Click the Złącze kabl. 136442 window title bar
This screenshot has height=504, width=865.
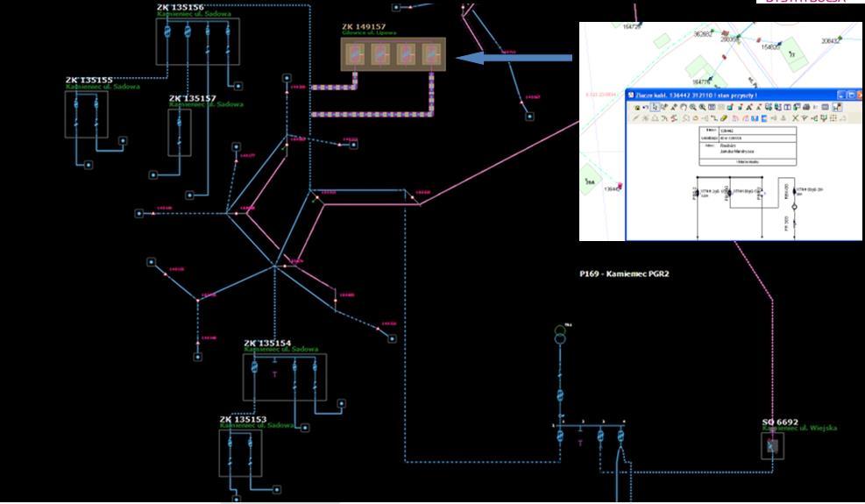click(744, 95)
